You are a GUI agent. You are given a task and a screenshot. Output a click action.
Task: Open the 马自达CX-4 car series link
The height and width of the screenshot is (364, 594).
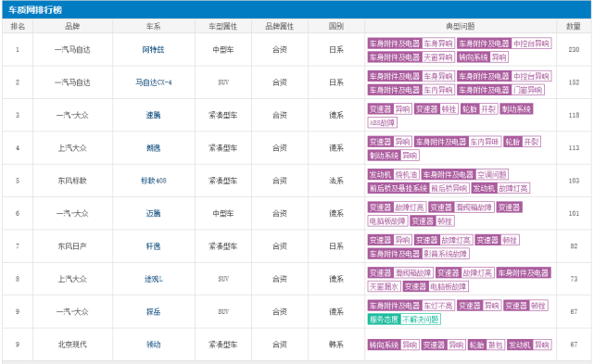coord(154,82)
